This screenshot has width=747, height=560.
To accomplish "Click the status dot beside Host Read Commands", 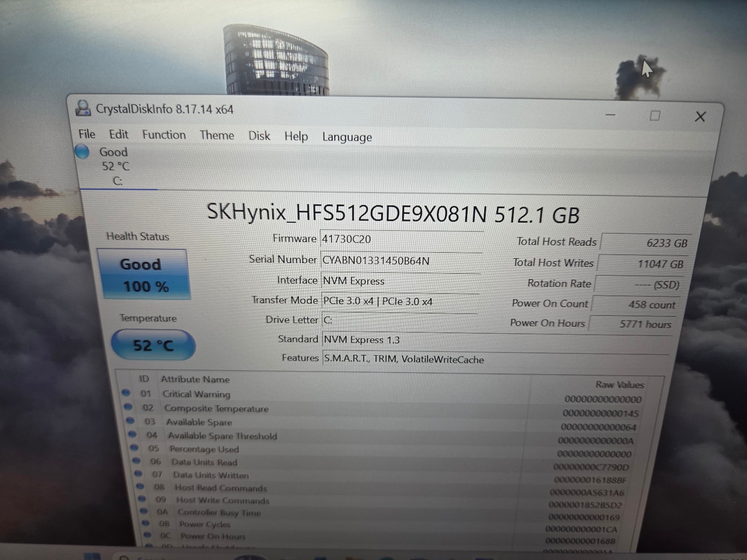I will pos(140,486).
